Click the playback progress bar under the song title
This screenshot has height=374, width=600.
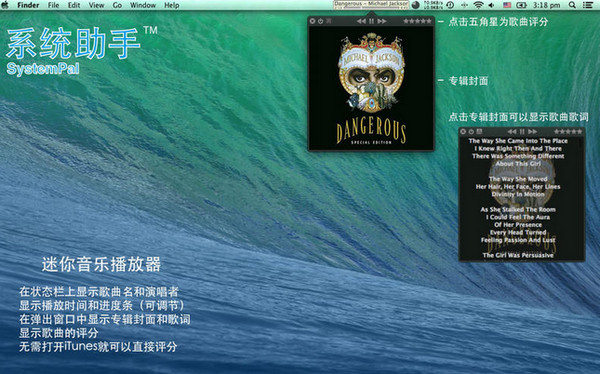371,8
